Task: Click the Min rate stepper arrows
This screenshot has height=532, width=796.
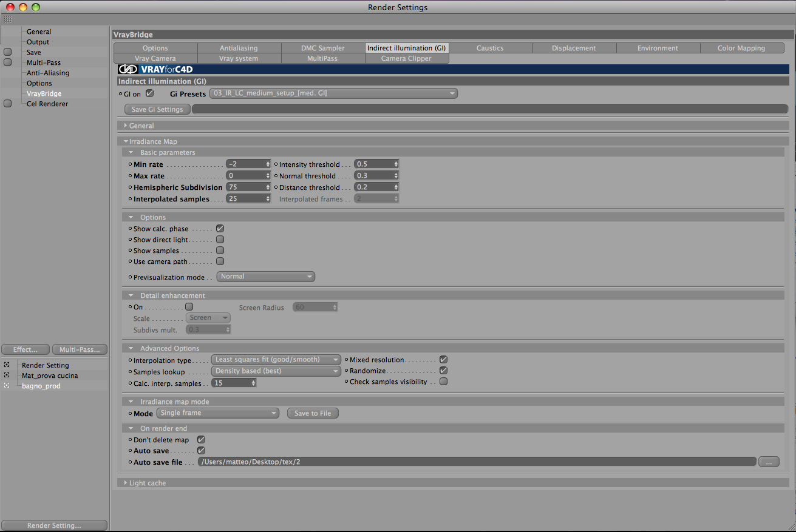Action: [x=268, y=164]
